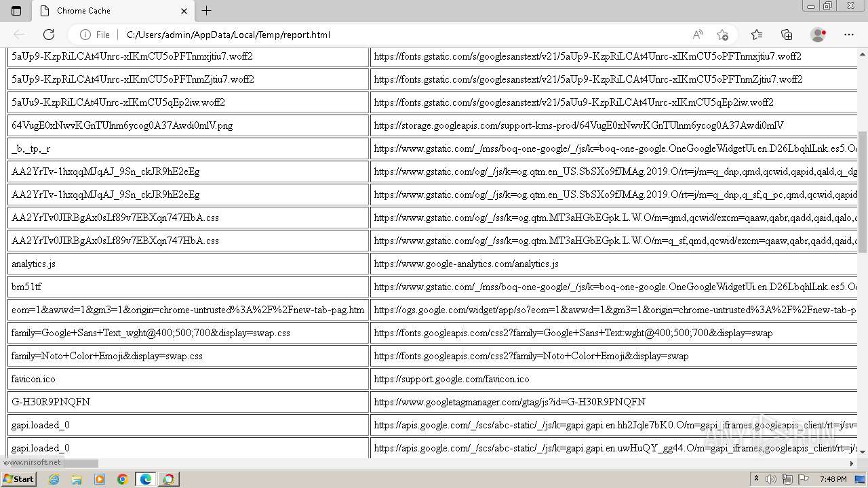The height and width of the screenshot is (488, 868).
Task: Open a new browser tab
Action: pos(207,11)
